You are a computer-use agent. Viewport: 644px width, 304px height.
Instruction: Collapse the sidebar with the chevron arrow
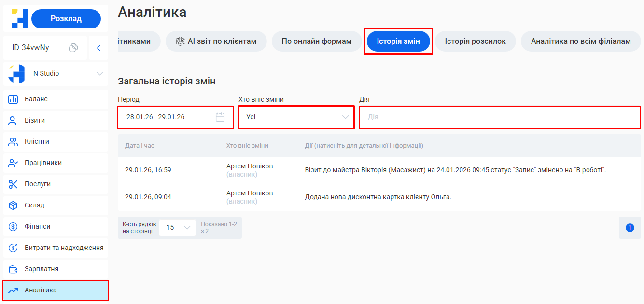pos(98,48)
